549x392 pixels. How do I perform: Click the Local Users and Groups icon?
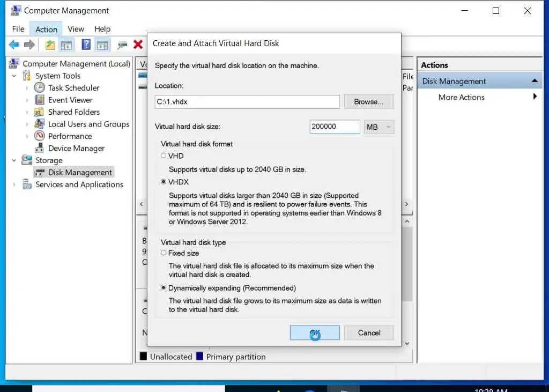(39, 124)
